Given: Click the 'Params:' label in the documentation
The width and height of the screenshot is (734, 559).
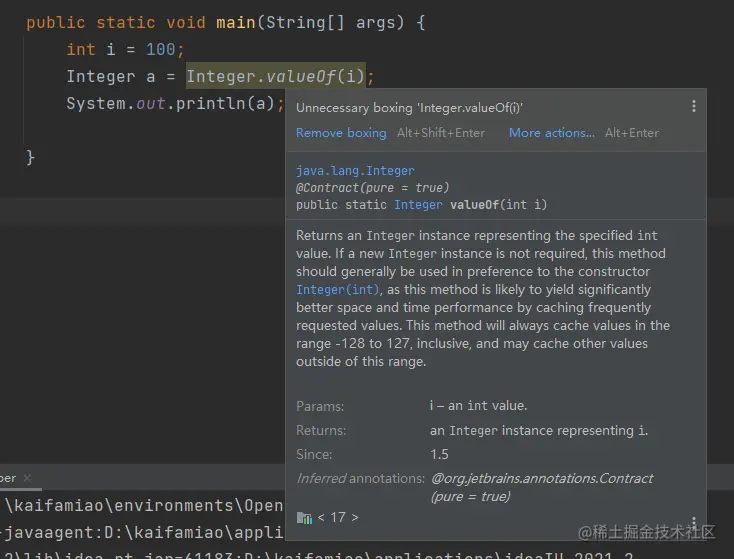Looking at the screenshot, I should tap(320, 406).
